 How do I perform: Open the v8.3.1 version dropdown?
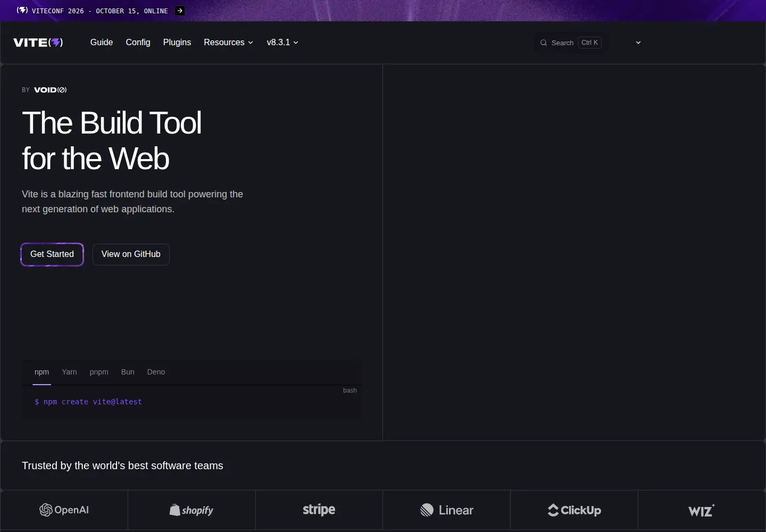coord(282,43)
